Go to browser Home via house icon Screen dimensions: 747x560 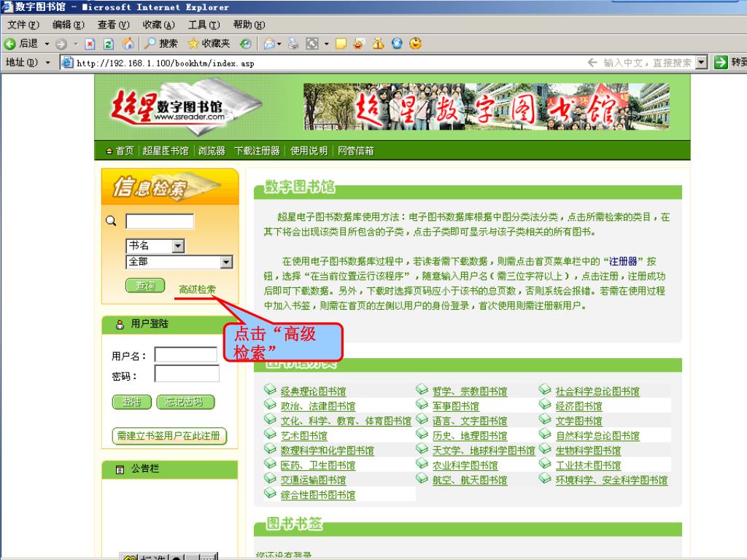(x=128, y=44)
